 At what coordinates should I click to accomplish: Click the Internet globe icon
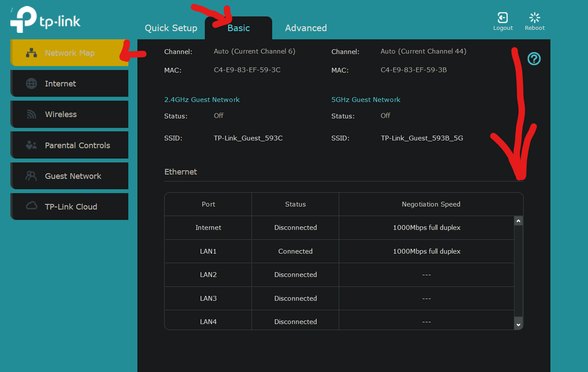32,84
